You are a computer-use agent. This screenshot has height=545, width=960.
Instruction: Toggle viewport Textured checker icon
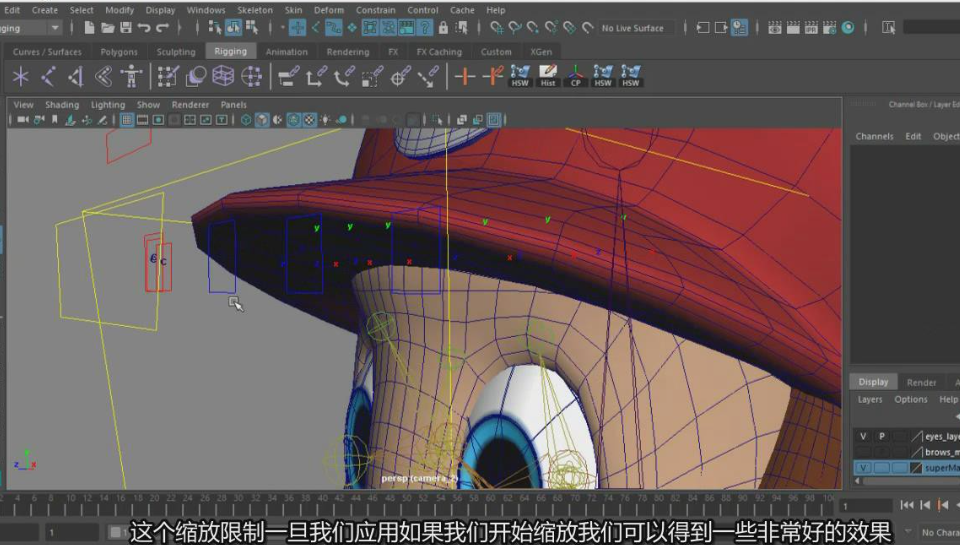310,120
